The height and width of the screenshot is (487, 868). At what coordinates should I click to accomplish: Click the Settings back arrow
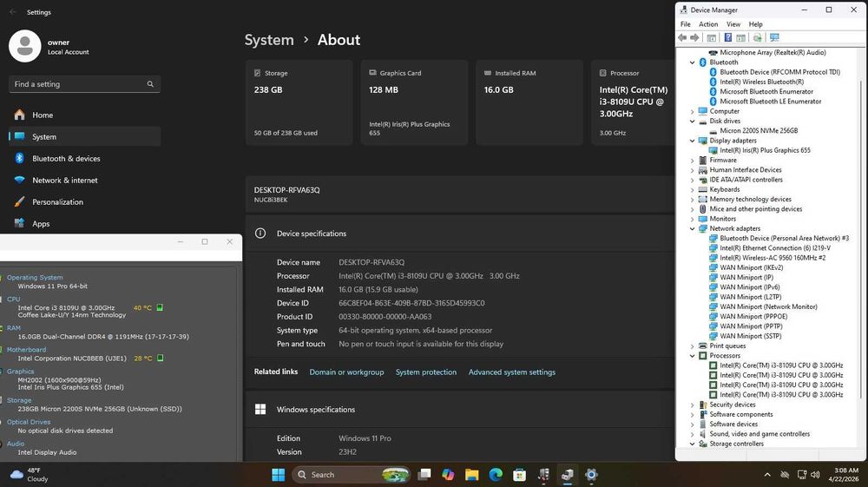point(13,11)
